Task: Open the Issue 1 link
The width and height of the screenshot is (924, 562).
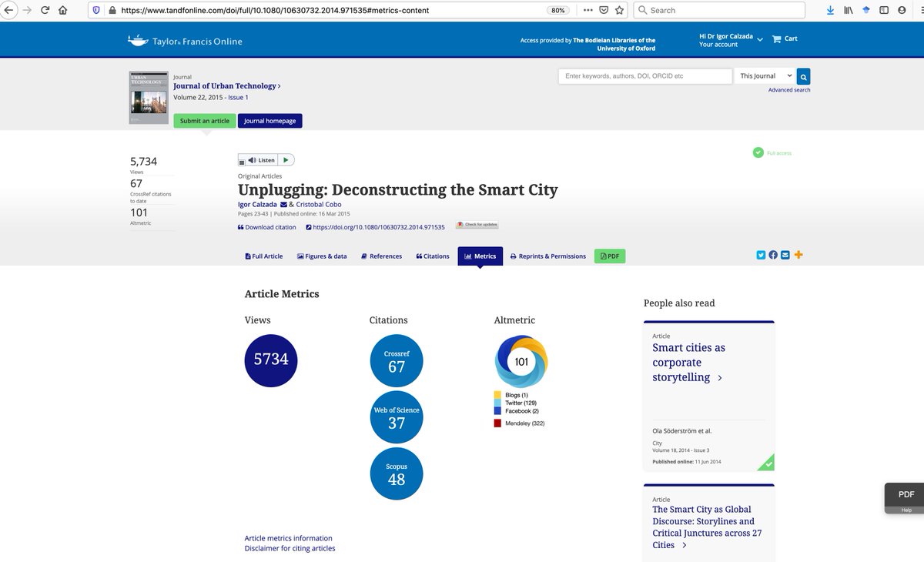Action: coord(238,98)
